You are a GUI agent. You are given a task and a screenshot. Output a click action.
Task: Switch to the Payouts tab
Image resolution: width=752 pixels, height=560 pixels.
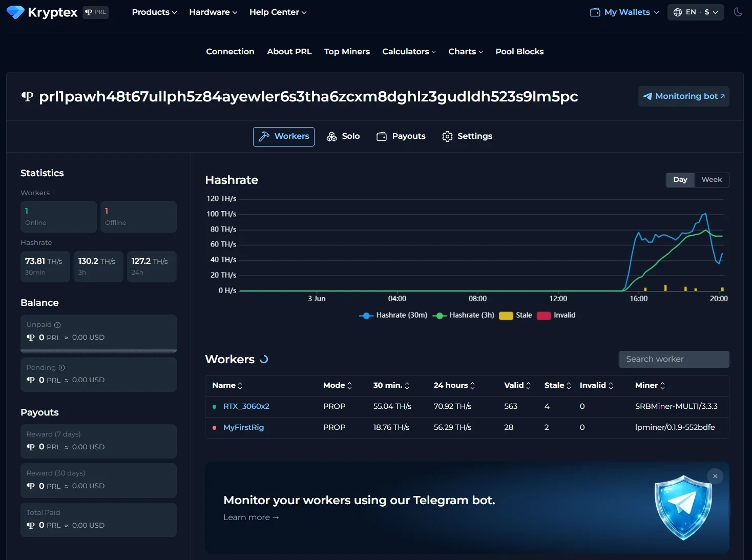coord(401,136)
